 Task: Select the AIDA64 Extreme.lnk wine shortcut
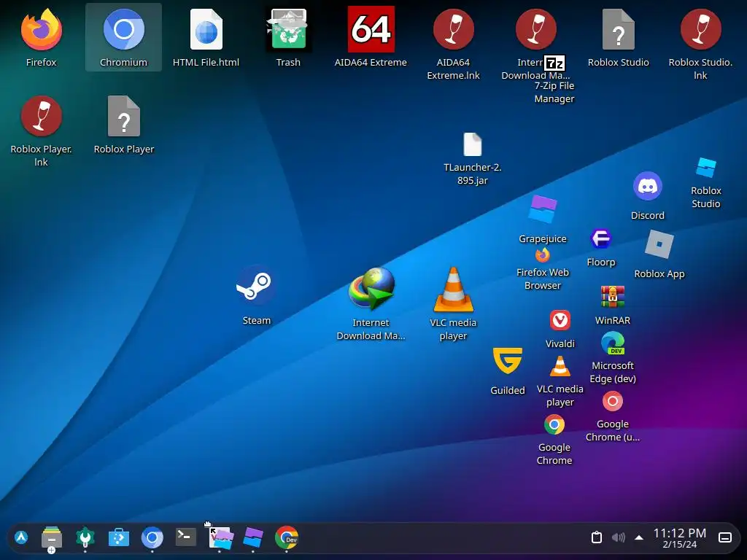click(x=453, y=29)
